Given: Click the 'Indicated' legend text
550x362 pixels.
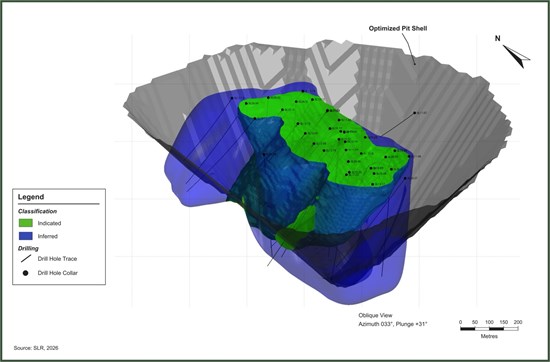Looking at the screenshot, I should tap(49, 223).
